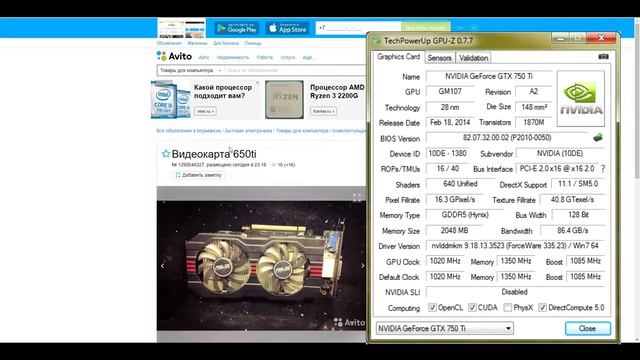Click the green BIOS save chip icon

coord(598,138)
